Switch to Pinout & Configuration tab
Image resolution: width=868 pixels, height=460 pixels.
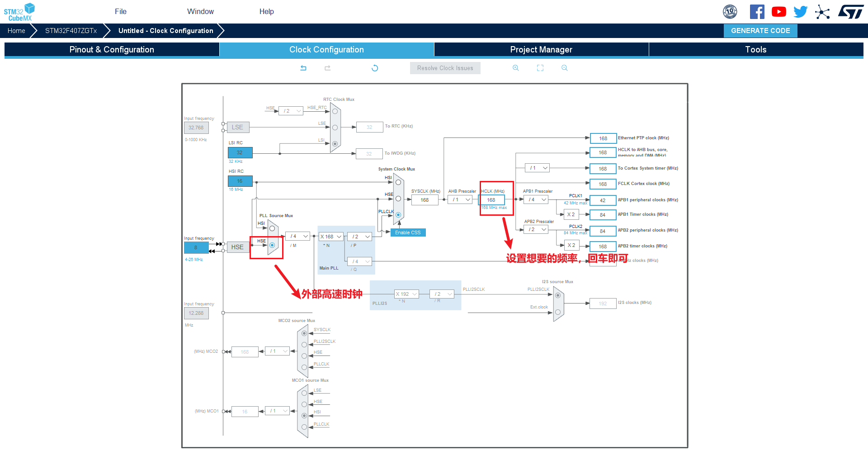pos(112,50)
